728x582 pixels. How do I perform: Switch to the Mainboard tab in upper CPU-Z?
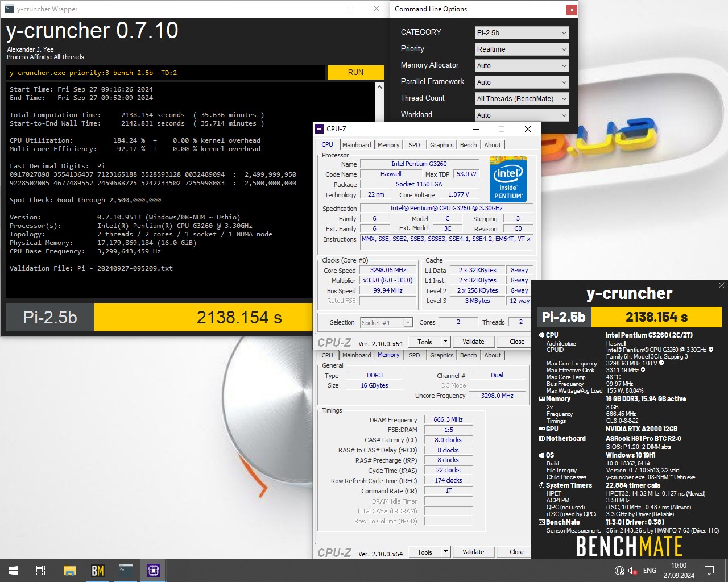(357, 145)
